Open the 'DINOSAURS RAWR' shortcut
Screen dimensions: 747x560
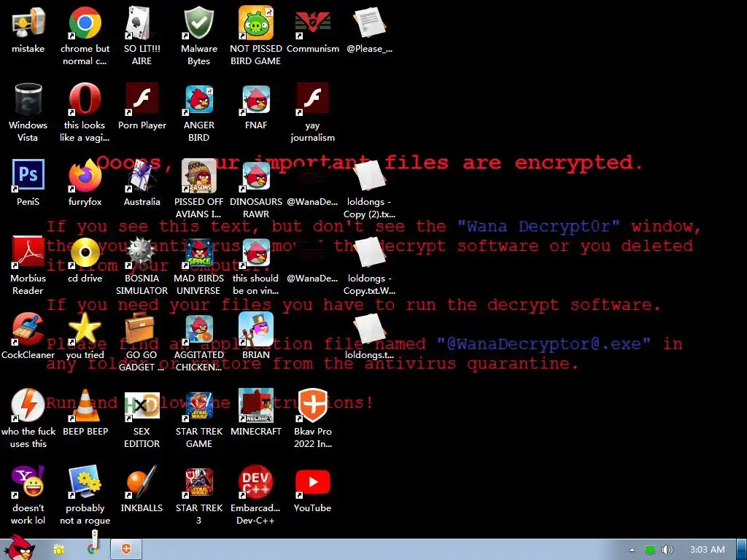click(x=256, y=176)
